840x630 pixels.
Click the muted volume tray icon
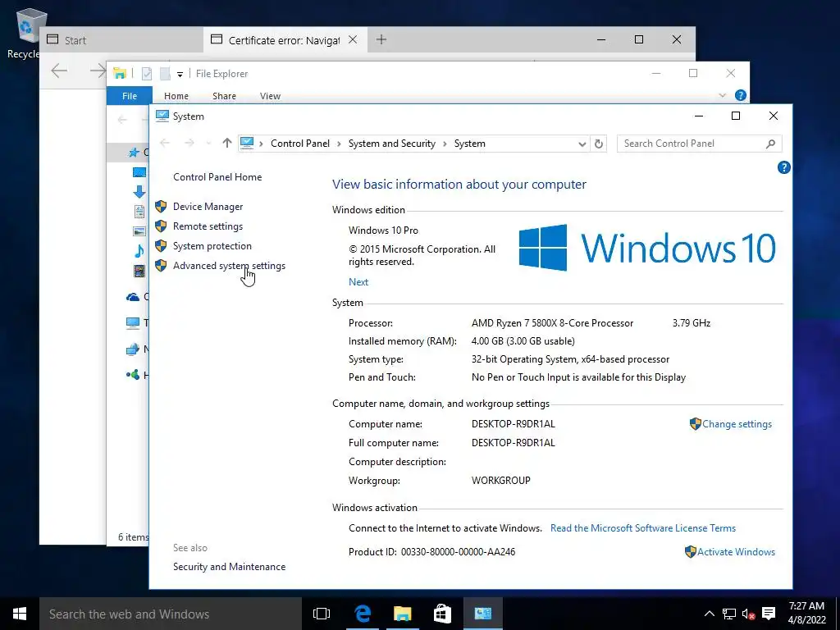pos(748,614)
